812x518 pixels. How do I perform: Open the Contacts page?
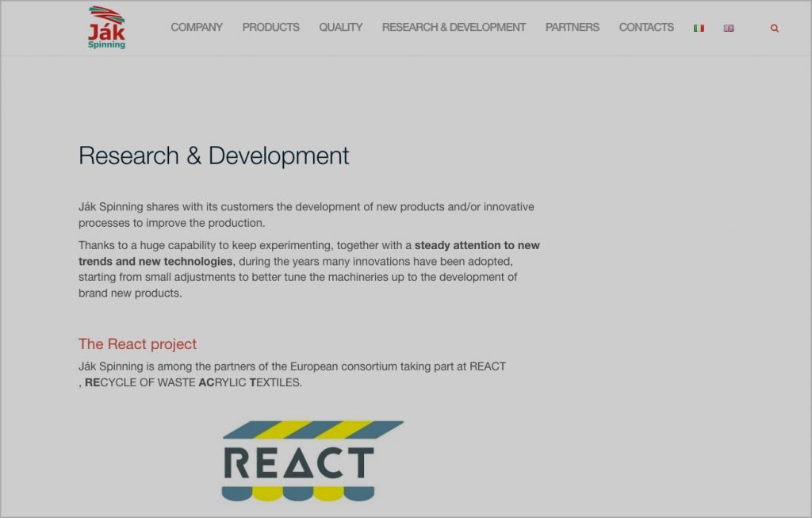(646, 28)
